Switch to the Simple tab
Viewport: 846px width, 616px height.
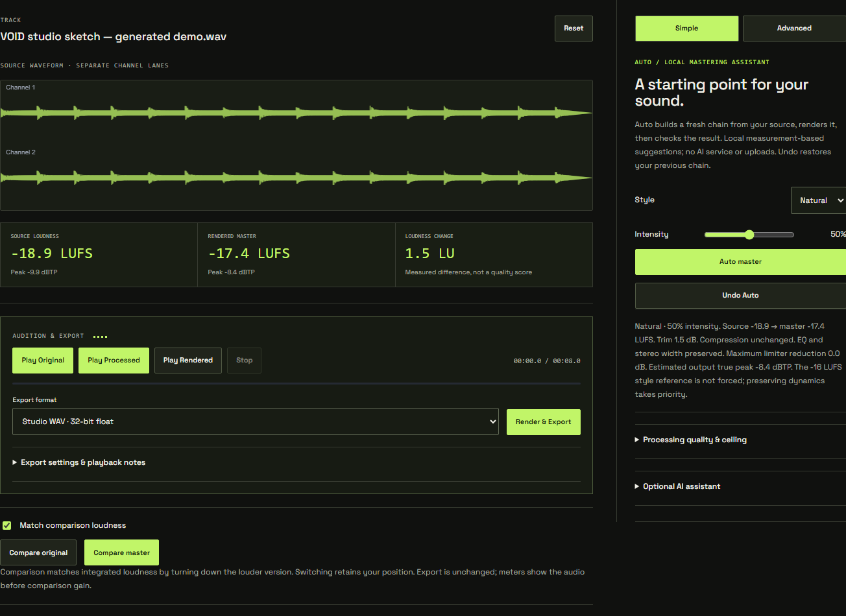pyautogui.click(x=686, y=29)
